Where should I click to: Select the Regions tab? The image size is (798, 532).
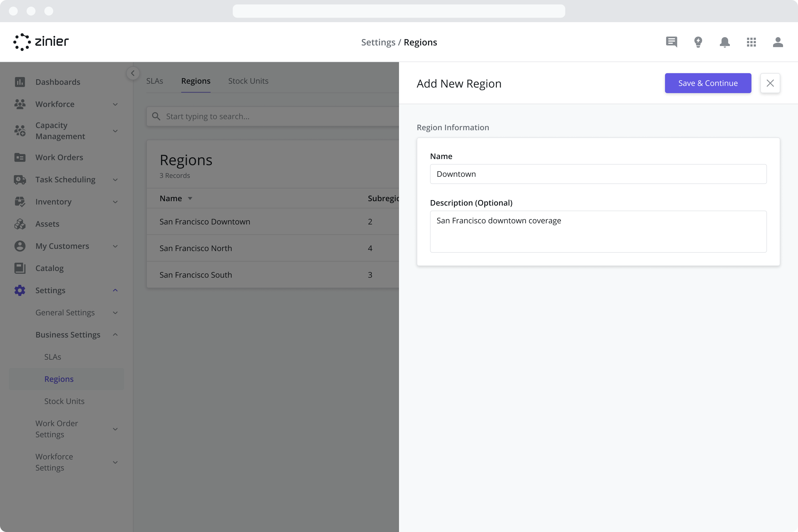coord(196,81)
